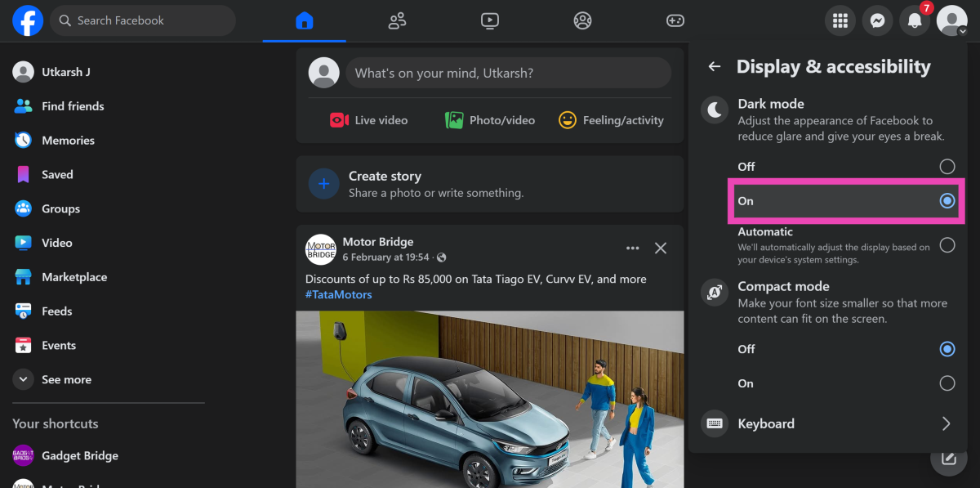Open the account profile dropdown

tap(951, 21)
